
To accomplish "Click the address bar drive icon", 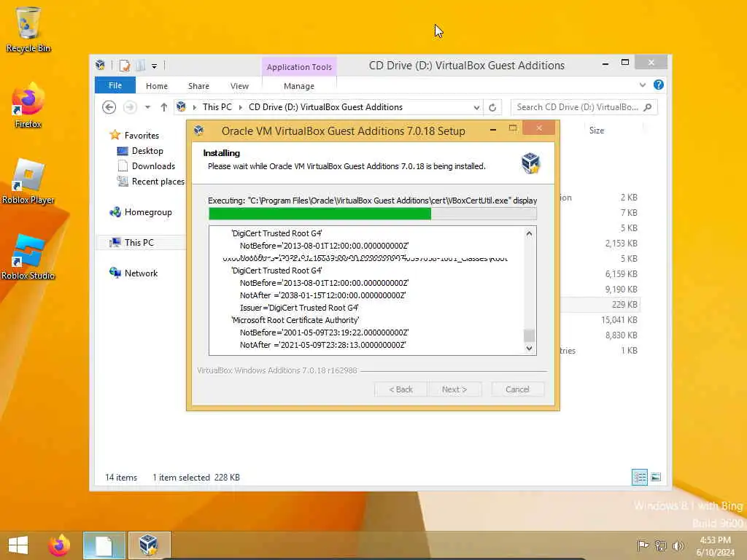I will point(181,106).
